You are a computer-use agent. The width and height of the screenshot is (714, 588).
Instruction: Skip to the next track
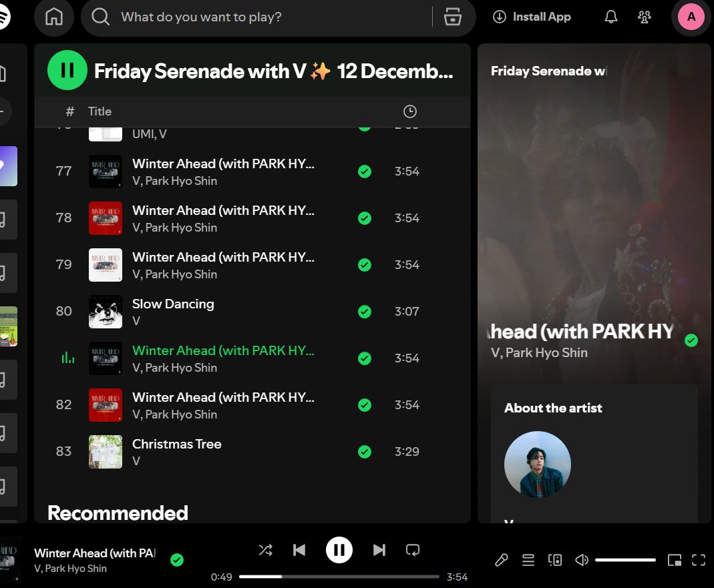[379, 549]
